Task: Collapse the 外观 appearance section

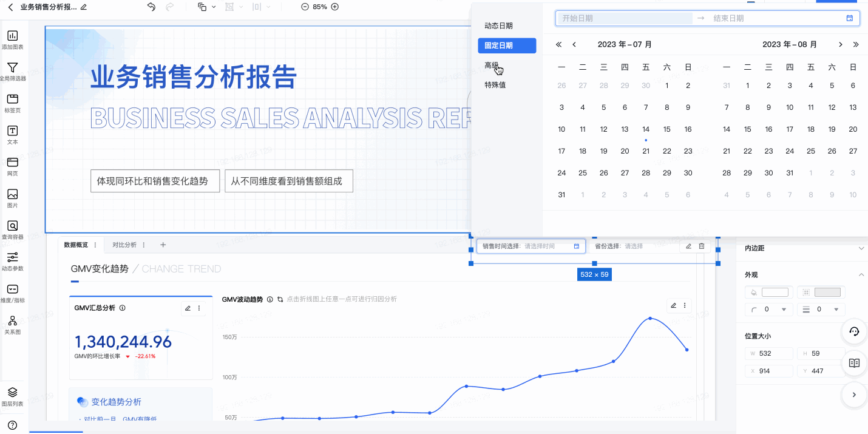Action: tap(861, 275)
